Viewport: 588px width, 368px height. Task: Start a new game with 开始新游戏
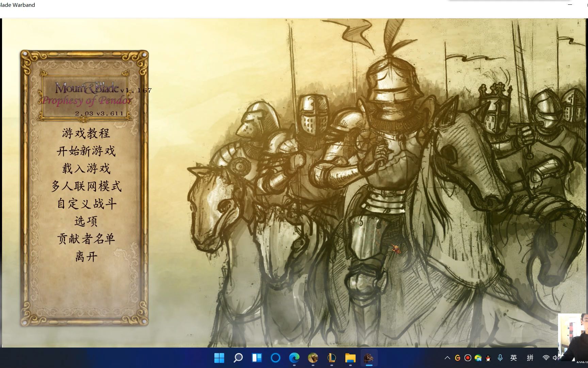click(86, 151)
